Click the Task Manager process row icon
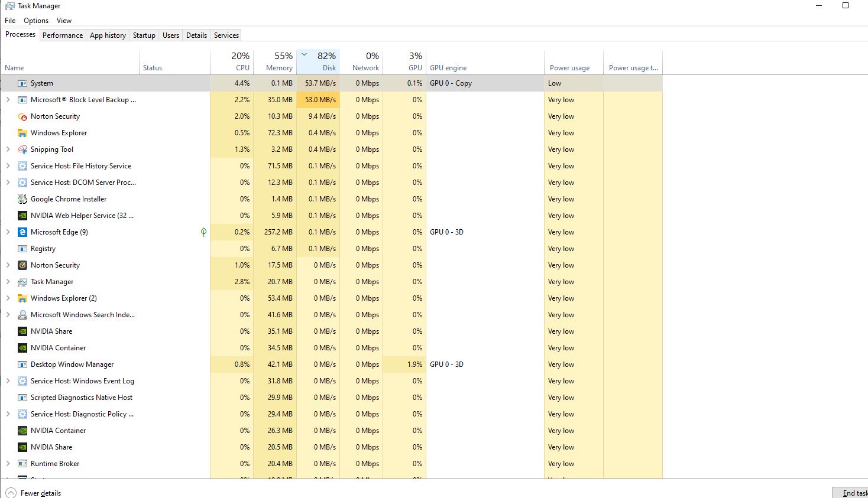 (x=22, y=282)
